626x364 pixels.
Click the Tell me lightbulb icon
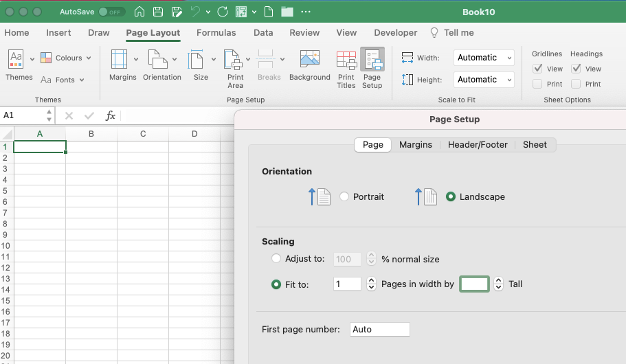434,32
